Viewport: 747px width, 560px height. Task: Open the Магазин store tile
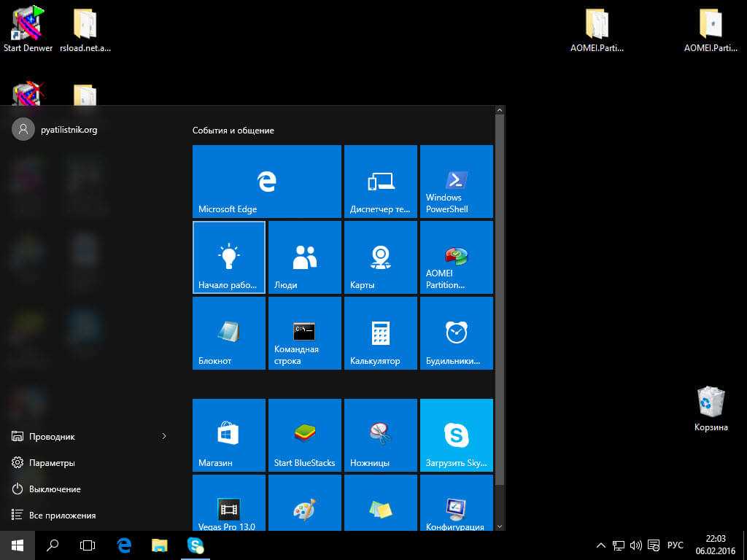[228, 435]
